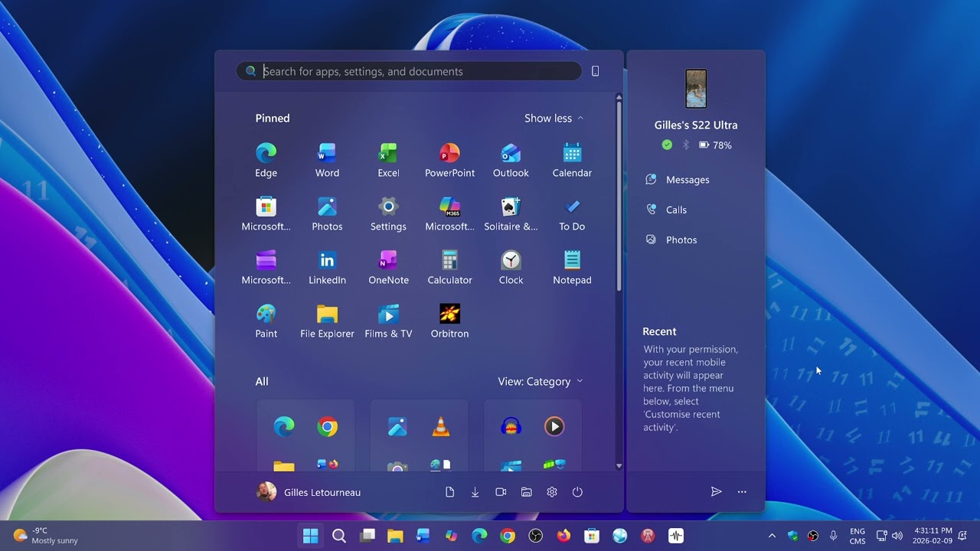The width and height of the screenshot is (980, 551).
Task: Open the View: Category dropdown
Action: coord(541,381)
